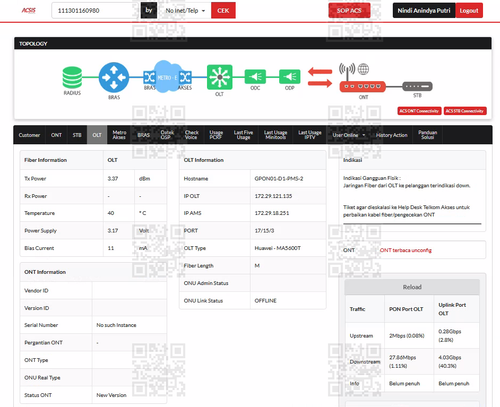
Task: Click the BRAS-side Metro switch icon
Action: [149, 77]
